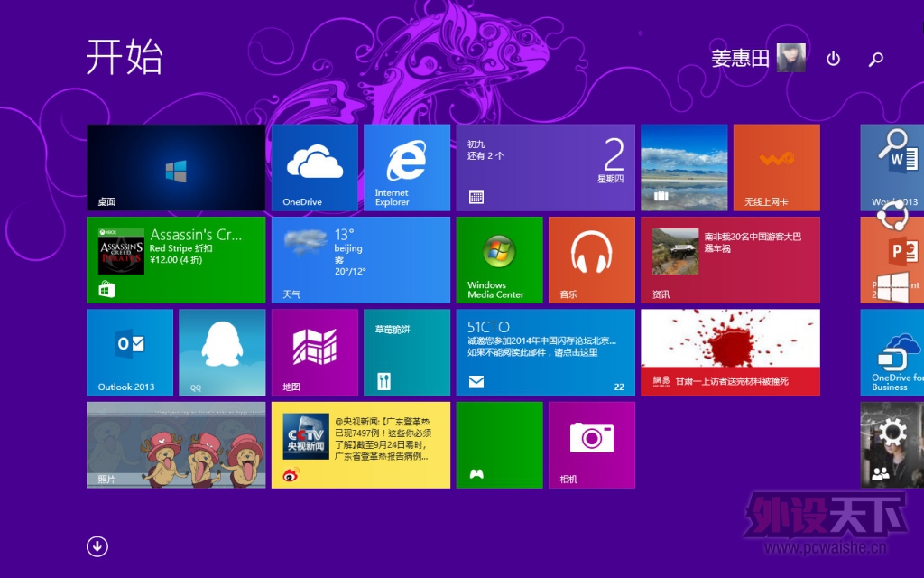Click the search magnifier icon
Image resolution: width=924 pixels, height=578 pixels.
(x=876, y=59)
